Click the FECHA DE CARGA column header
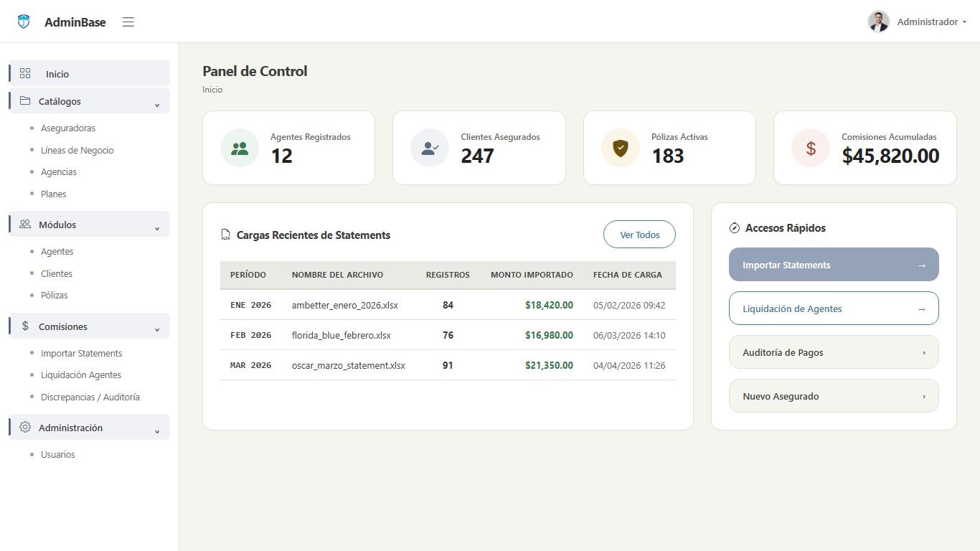This screenshot has height=551, width=980. (x=628, y=275)
